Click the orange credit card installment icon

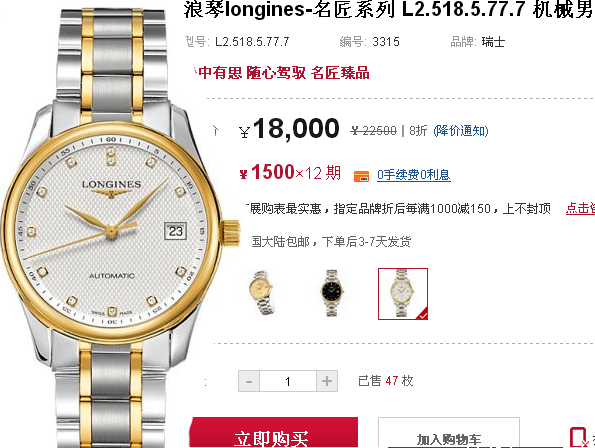click(361, 176)
